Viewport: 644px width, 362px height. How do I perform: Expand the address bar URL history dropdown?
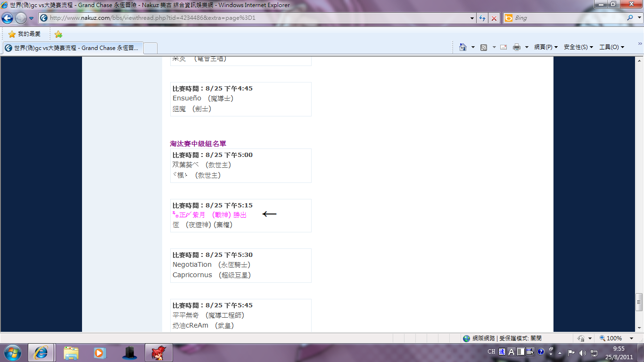(472, 18)
